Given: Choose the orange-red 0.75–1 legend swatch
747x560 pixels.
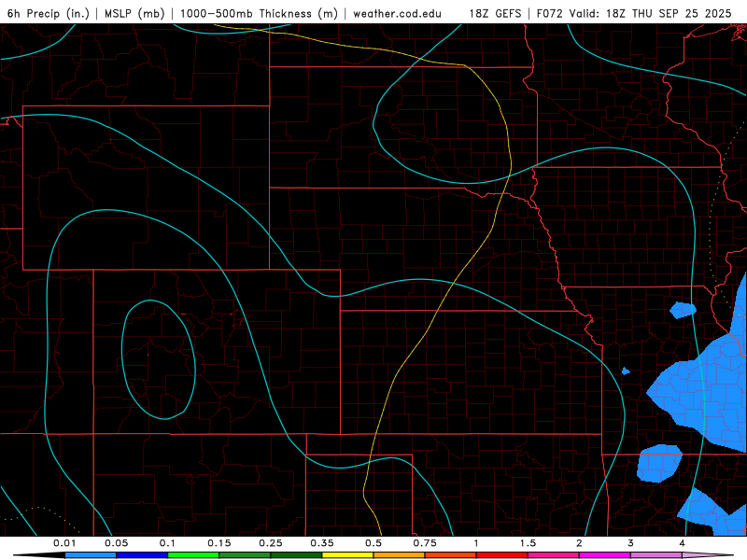Looking at the screenshot, I should (x=451, y=555).
